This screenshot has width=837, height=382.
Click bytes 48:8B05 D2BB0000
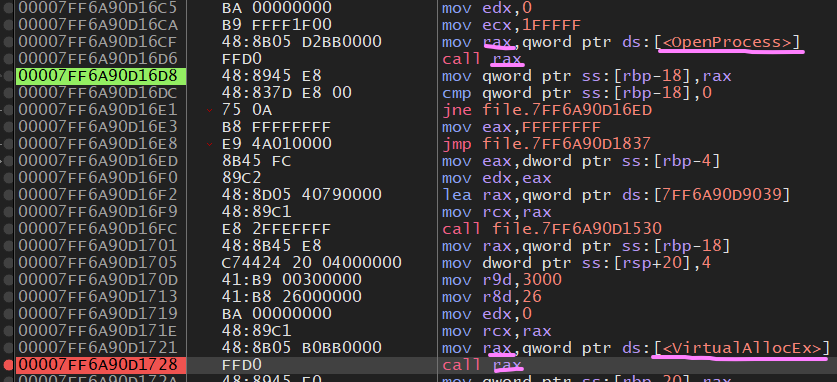(x=301, y=42)
